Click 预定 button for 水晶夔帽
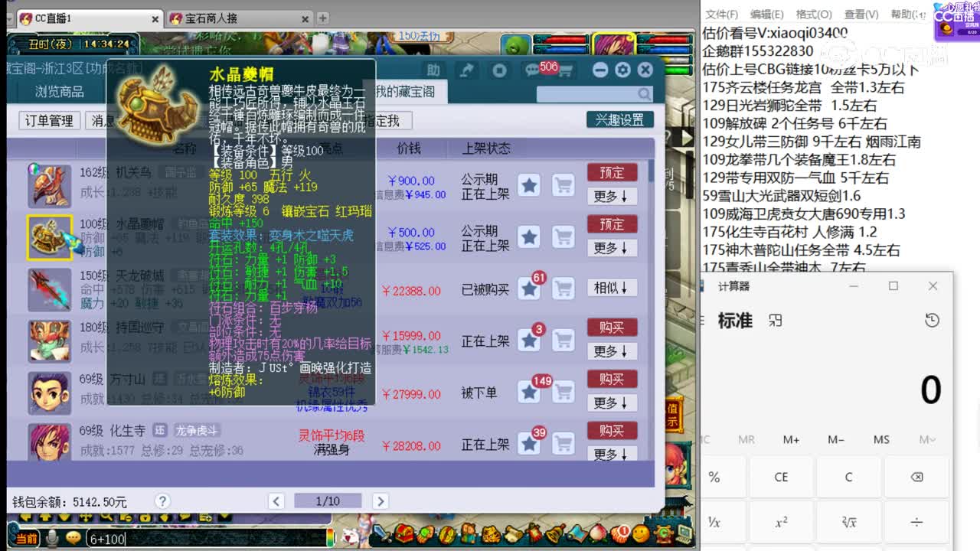Screen dimensions: 980x551 [x=612, y=224]
